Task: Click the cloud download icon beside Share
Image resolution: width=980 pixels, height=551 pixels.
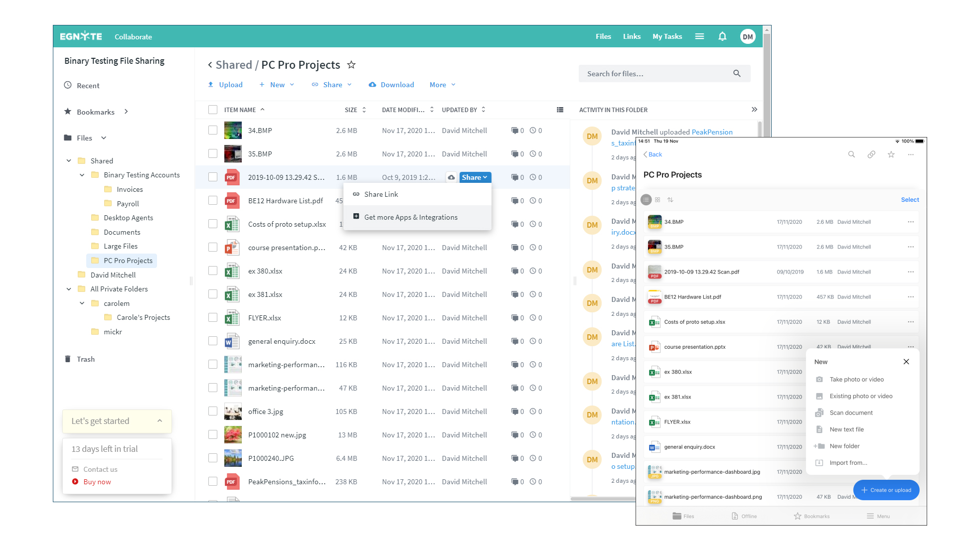Action: coord(451,177)
